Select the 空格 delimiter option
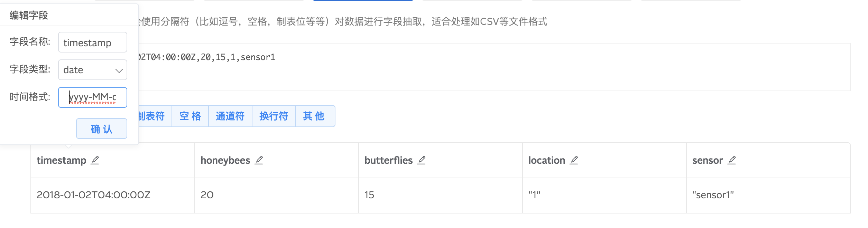This screenshot has width=868, height=228. tap(190, 116)
